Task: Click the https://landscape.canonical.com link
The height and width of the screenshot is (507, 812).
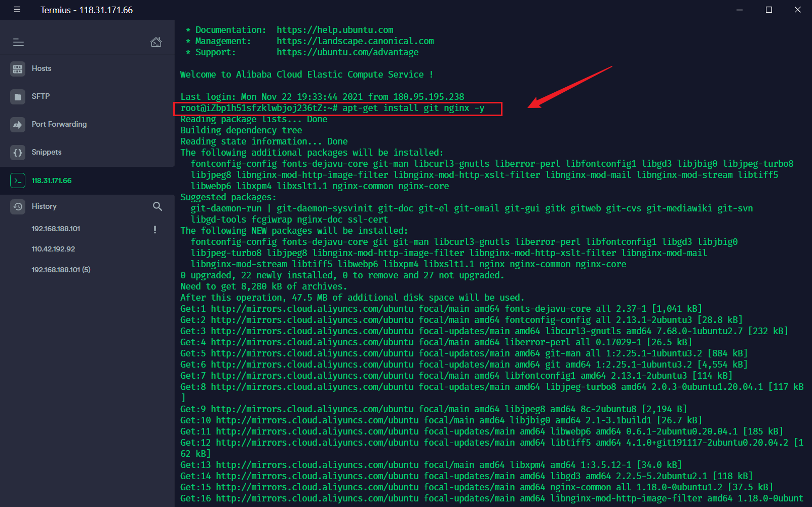Action: coord(355,41)
